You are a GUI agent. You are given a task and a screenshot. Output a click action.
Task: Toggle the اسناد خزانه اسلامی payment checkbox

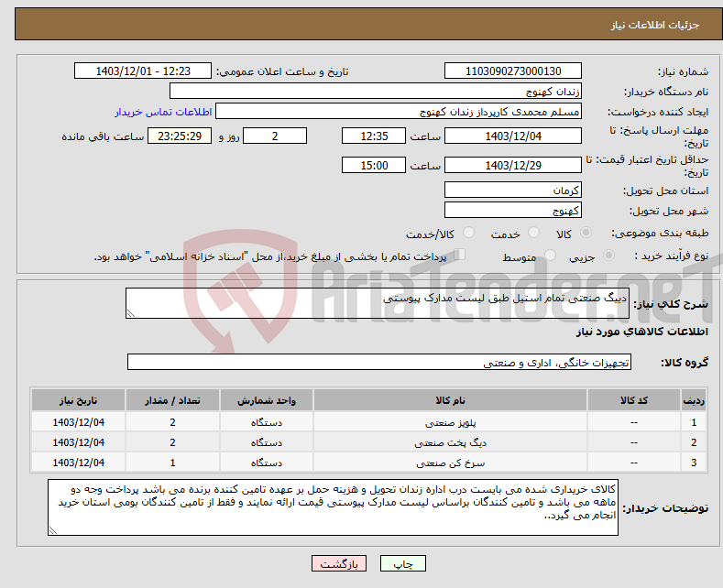tap(460, 254)
